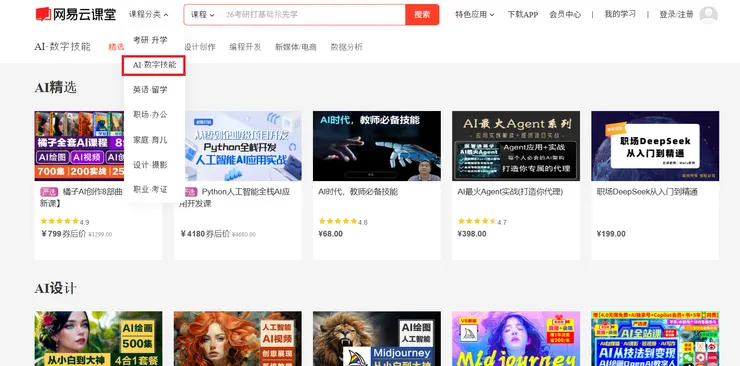Open AI全站课 course thumbnail
740x366 pixels.
pyautogui.click(x=655, y=339)
